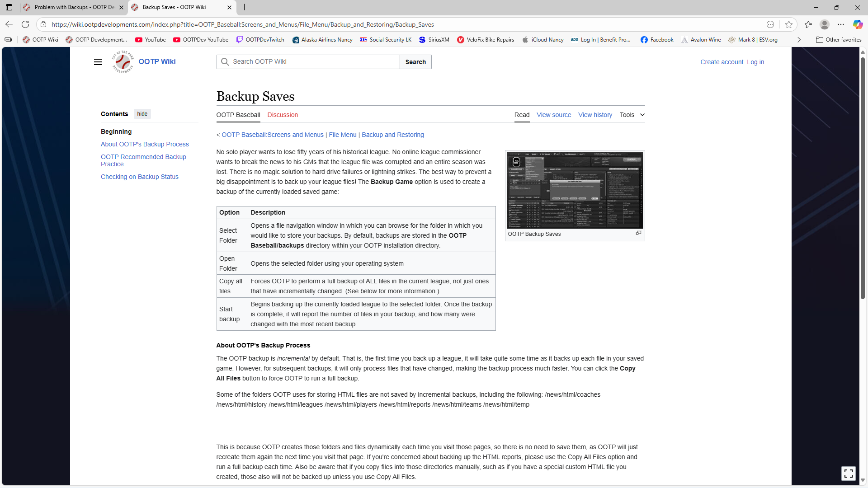Open Checking on Backup Status link
The width and height of the screenshot is (868, 488).
click(x=139, y=177)
